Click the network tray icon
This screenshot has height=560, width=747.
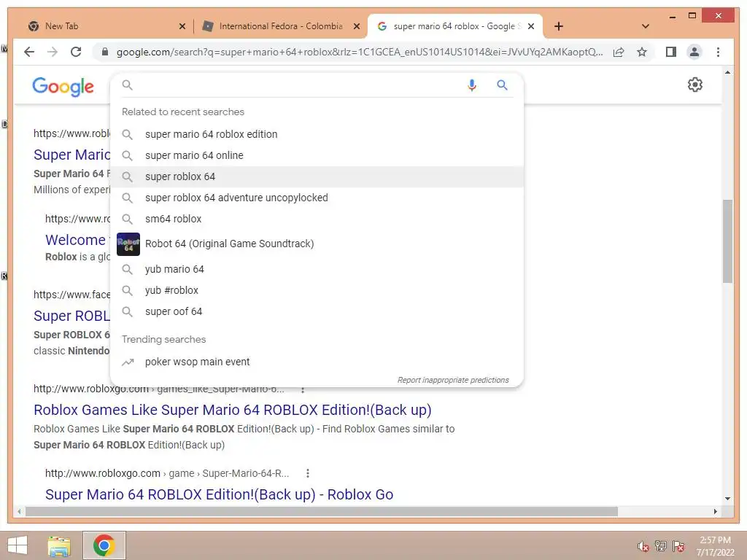click(661, 546)
